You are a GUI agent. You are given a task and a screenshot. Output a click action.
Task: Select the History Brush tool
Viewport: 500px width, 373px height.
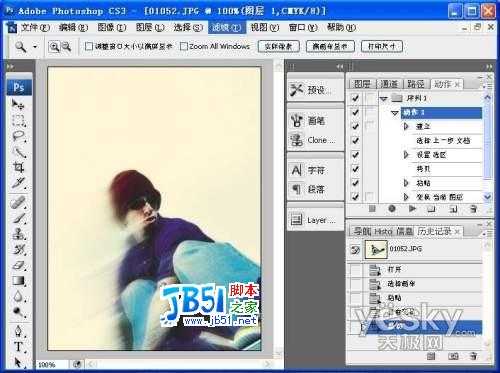coord(19,249)
